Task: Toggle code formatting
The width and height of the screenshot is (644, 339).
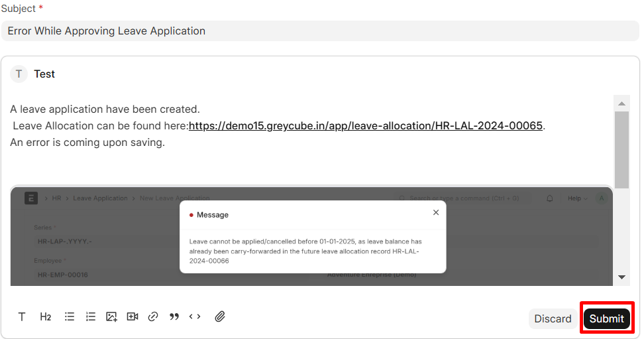Action: pyautogui.click(x=195, y=316)
